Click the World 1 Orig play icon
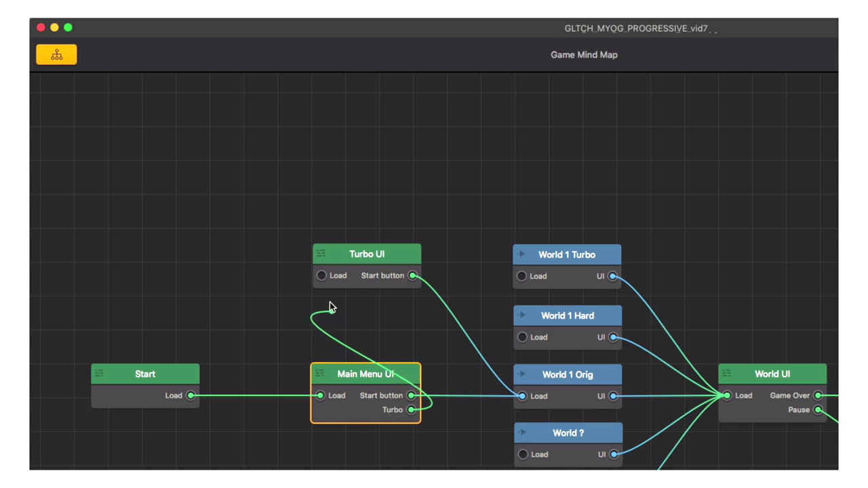The width and height of the screenshot is (868, 488). tap(521, 374)
